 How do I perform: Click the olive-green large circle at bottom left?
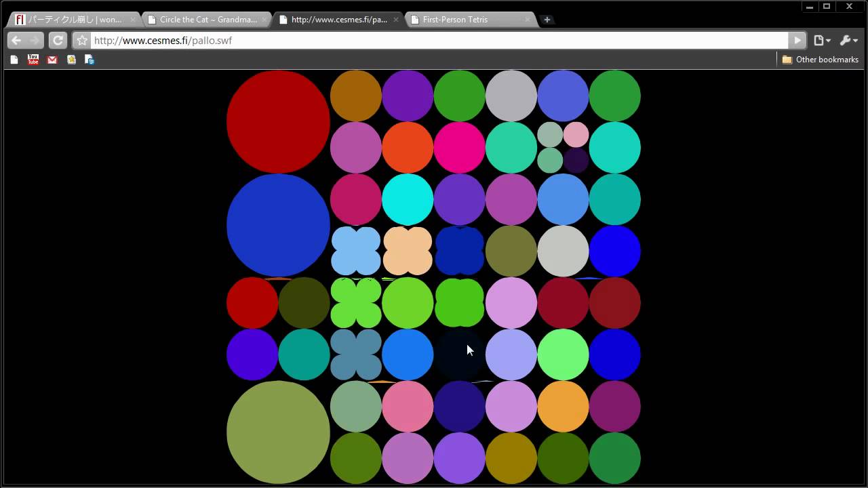point(278,432)
